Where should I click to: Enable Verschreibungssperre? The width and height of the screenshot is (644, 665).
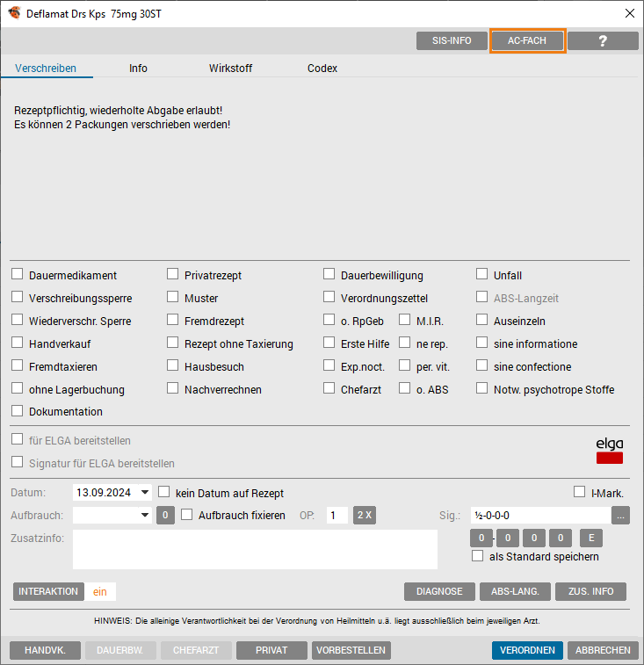17,297
